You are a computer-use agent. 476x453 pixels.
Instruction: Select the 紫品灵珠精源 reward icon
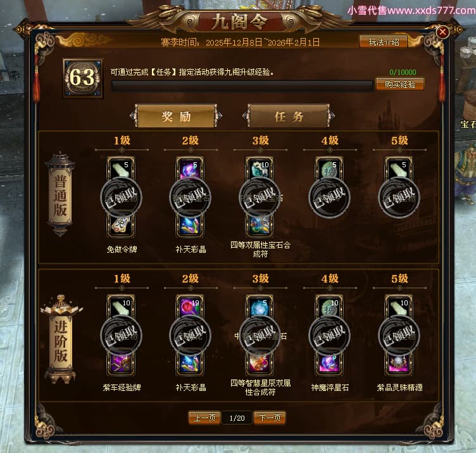[x=399, y=364]
